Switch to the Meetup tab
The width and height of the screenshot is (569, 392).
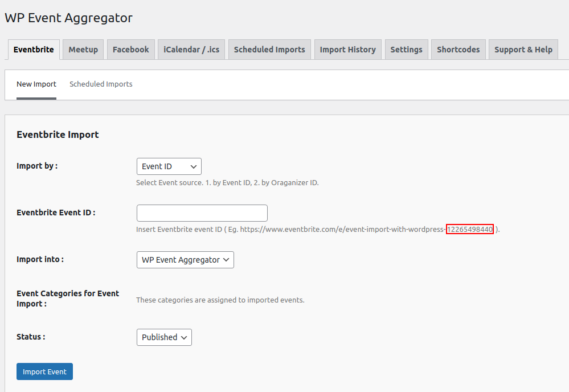point(83,49)
